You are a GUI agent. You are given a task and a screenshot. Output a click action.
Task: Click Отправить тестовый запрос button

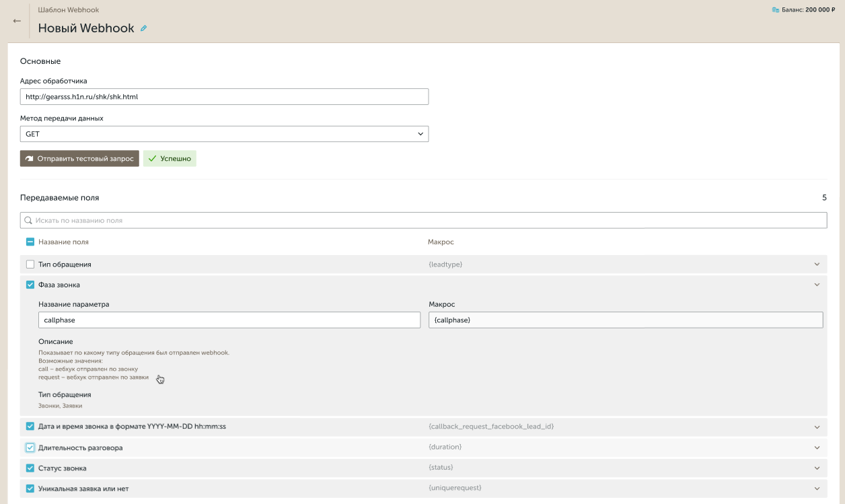click(x=79, y=159)
